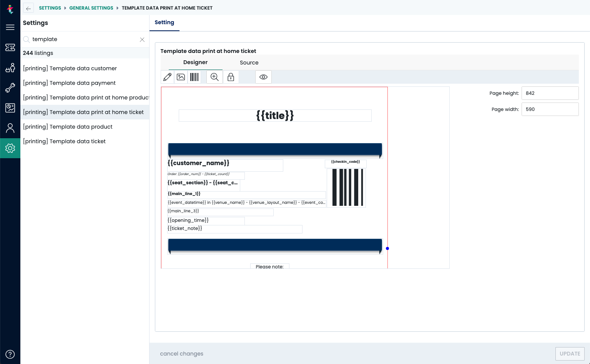Image resolution: width=590 pixels, height=364 pixels.
Task: Go back using the arrow button
Action: click(x=28, y=8)
